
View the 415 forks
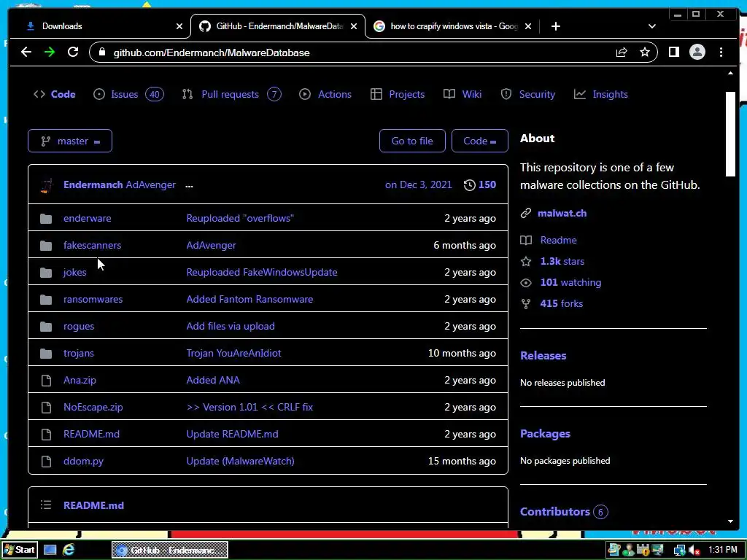(562, 303)
